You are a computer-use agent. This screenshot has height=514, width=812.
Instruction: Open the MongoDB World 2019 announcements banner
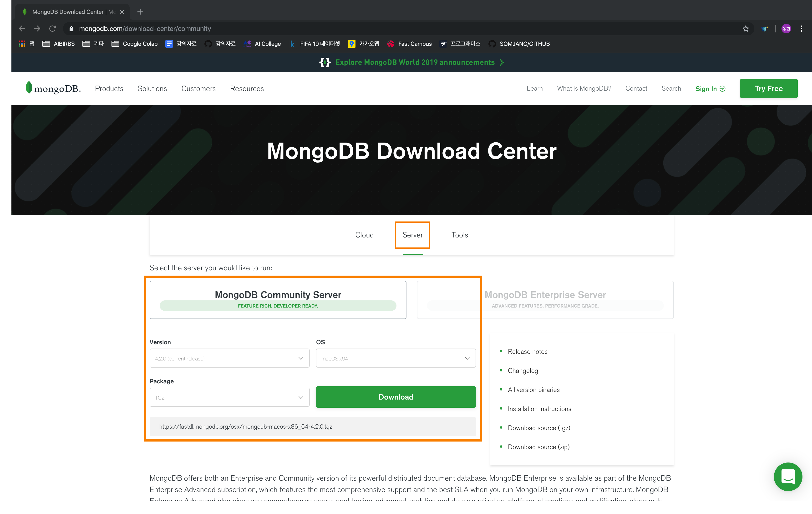click(x=412, y=62)
